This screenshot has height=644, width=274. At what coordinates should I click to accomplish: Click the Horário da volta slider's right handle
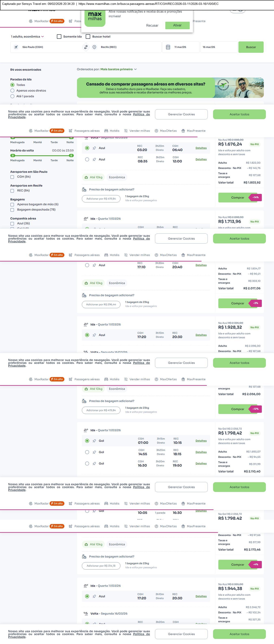(x=71, y=156)
